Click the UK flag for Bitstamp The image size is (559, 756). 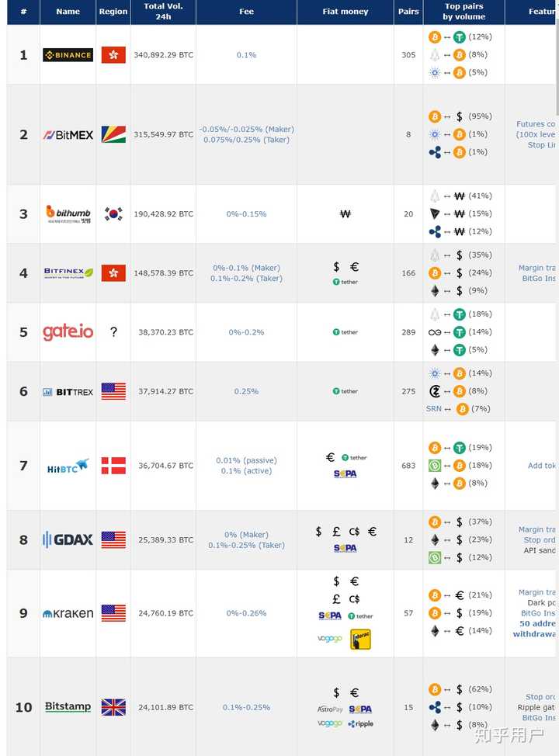pos(113,707)
